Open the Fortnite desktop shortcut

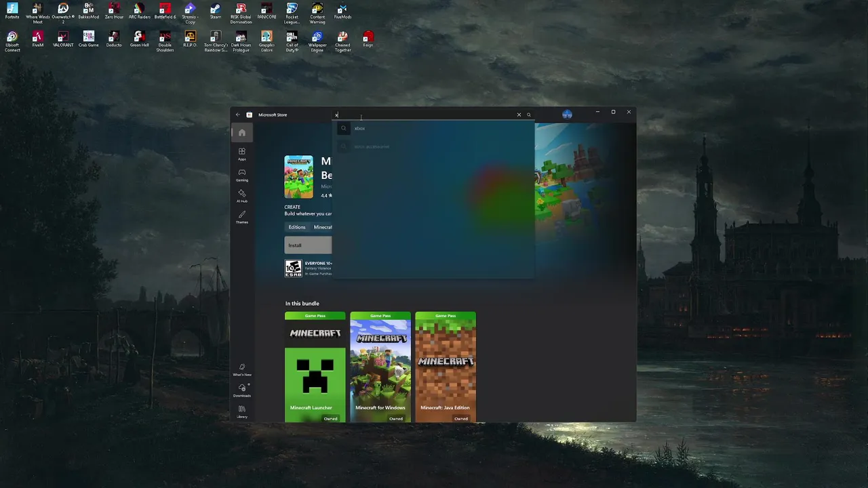(12, 12)
